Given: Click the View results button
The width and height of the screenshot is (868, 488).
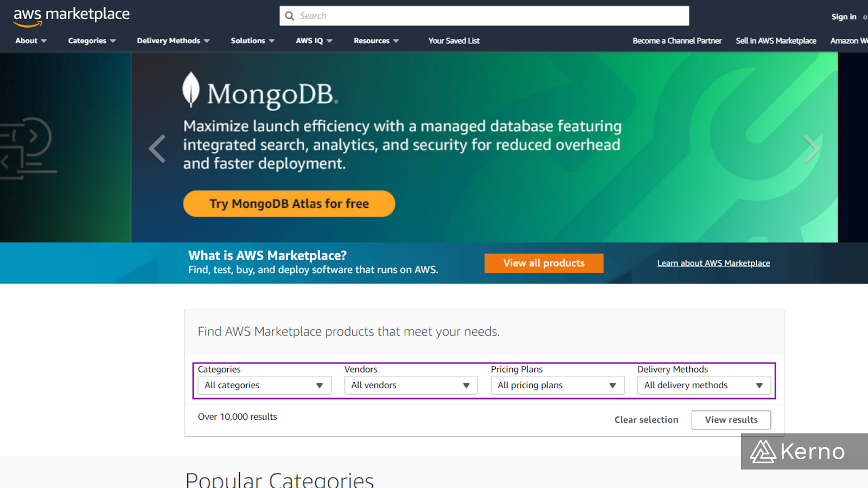Looking at the screenshot, I should (x=731, y=420).
